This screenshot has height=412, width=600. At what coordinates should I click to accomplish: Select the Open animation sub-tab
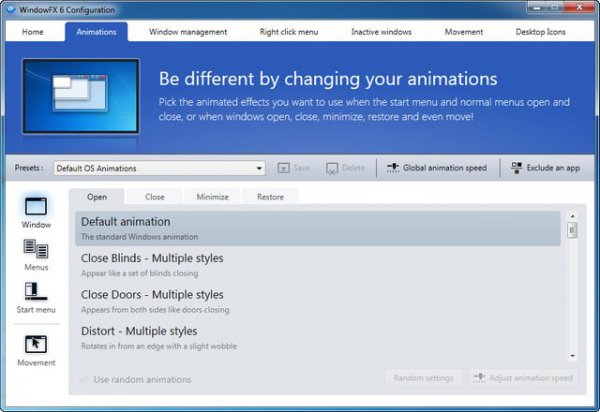coord(97,197)
